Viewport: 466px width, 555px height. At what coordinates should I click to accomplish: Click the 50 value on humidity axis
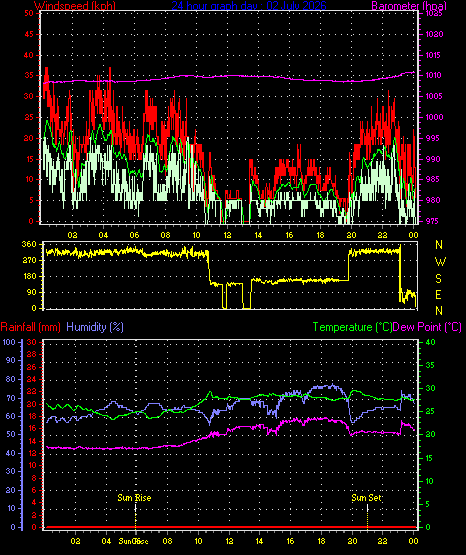point(11,434)
